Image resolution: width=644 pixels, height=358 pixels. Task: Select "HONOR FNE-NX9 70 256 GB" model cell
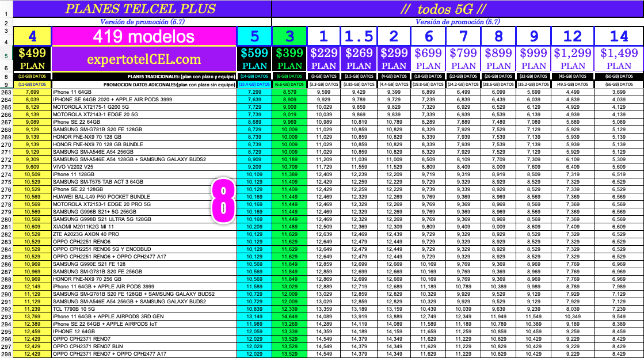click(144, 279)
